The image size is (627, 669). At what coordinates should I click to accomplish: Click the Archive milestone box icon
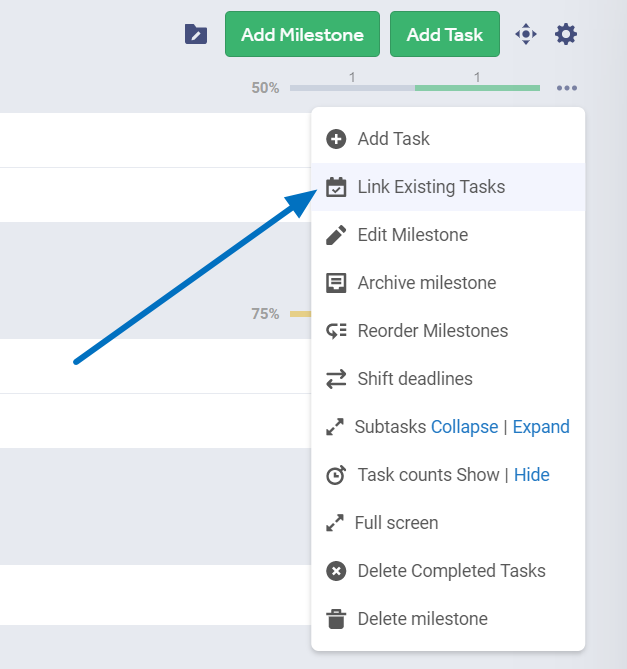337,283
